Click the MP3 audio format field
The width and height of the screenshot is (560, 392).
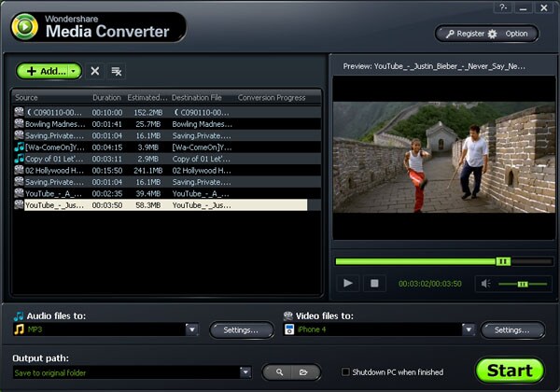pyautogui.click(x=99, y=329)
